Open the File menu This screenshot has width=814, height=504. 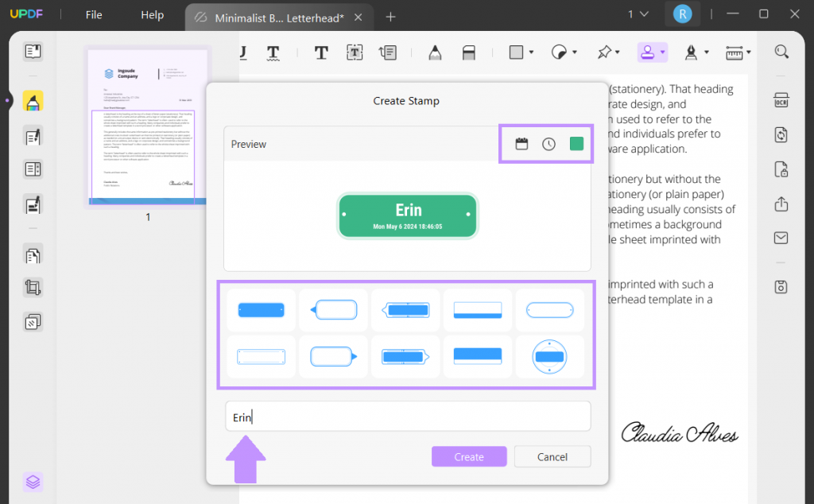tap(93, 14)
